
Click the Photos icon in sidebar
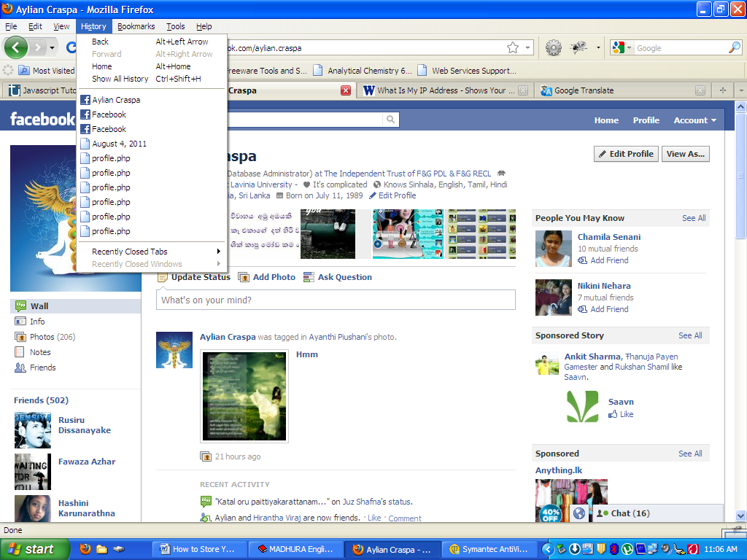(x=20, y=337)
